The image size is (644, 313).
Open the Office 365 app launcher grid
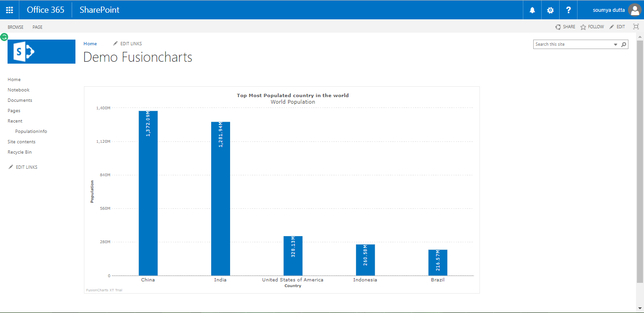(9, 10)
